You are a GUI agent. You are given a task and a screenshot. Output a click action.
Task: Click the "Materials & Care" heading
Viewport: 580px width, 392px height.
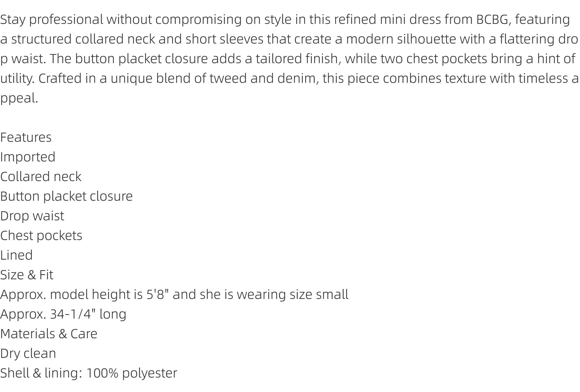[49, 334]
